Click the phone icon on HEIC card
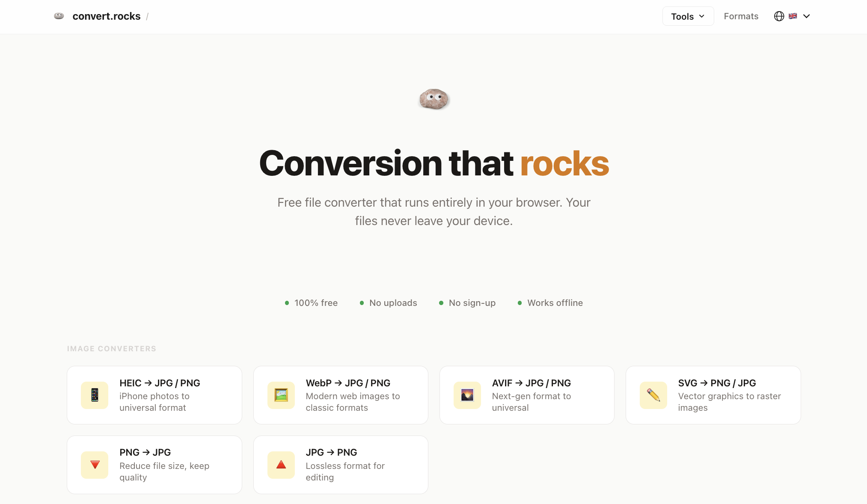This screenshot has height=504, width=867. 95,395
